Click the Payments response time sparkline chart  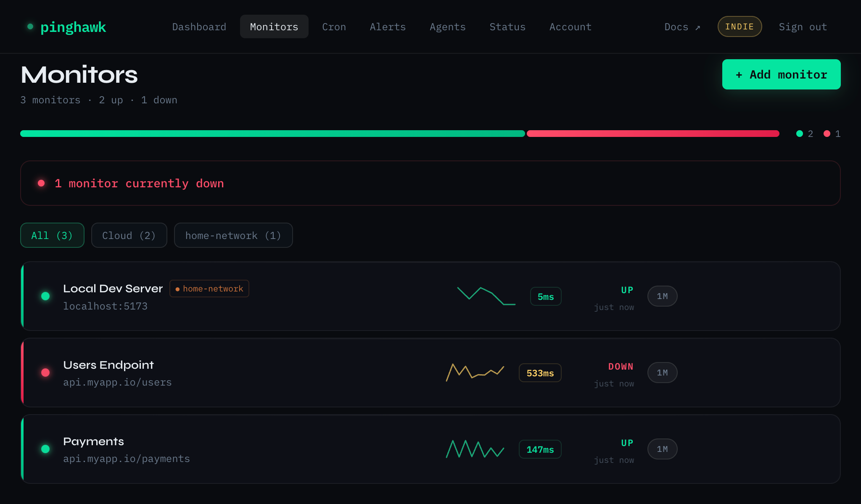pos(475,449)
